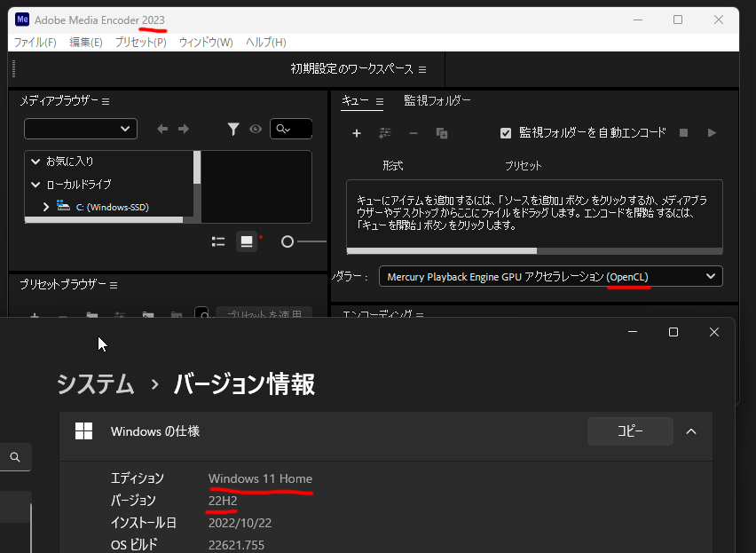Select the ローカルドライブ label
Viewport: 756px width, 553px height.
click(79, 184)
